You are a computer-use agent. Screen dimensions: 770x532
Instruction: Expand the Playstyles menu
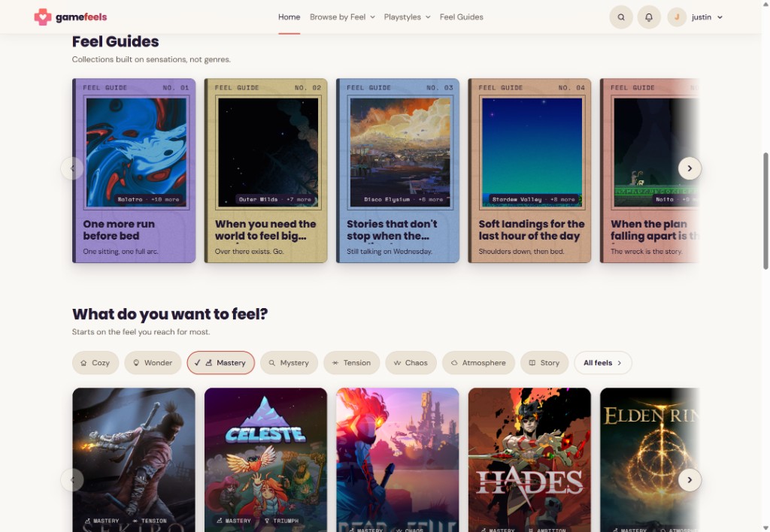[407, 17]
